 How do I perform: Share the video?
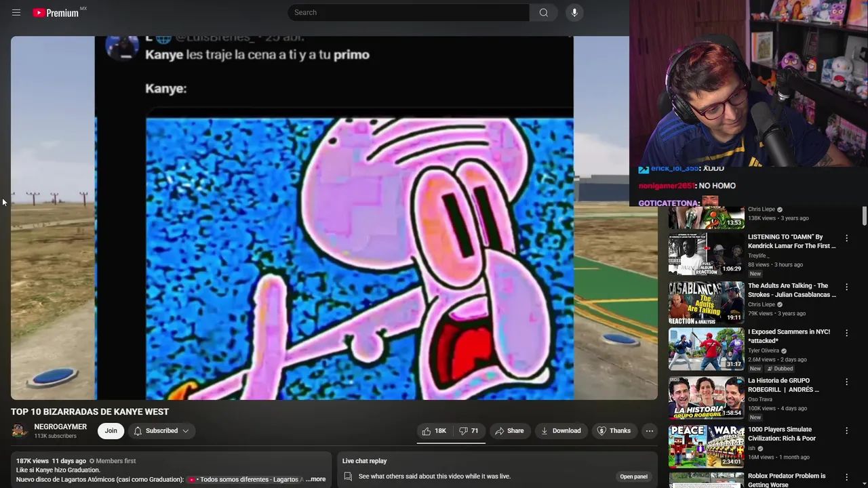(x=509, y=430)
